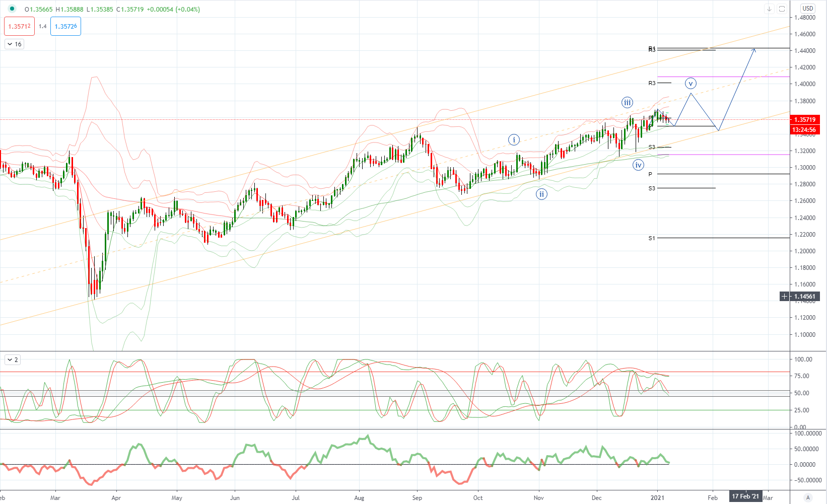Click the current price label 1.35719 on axis
The height and width of the screenshot is (504, 827).
point(804,120)
